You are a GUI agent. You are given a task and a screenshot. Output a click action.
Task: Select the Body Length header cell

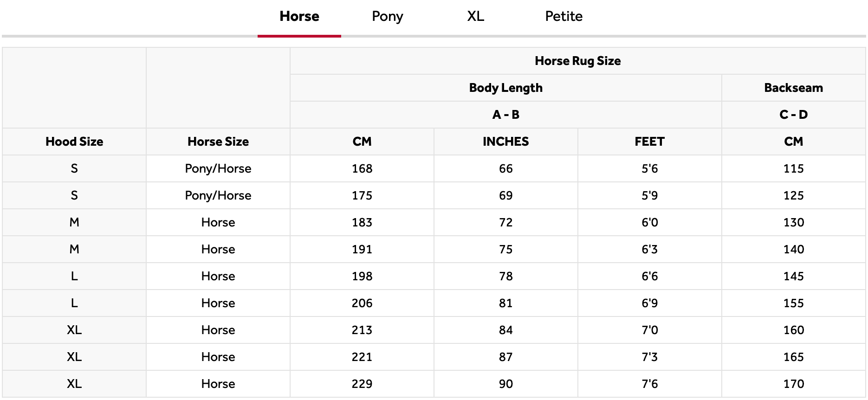(505, 88)
